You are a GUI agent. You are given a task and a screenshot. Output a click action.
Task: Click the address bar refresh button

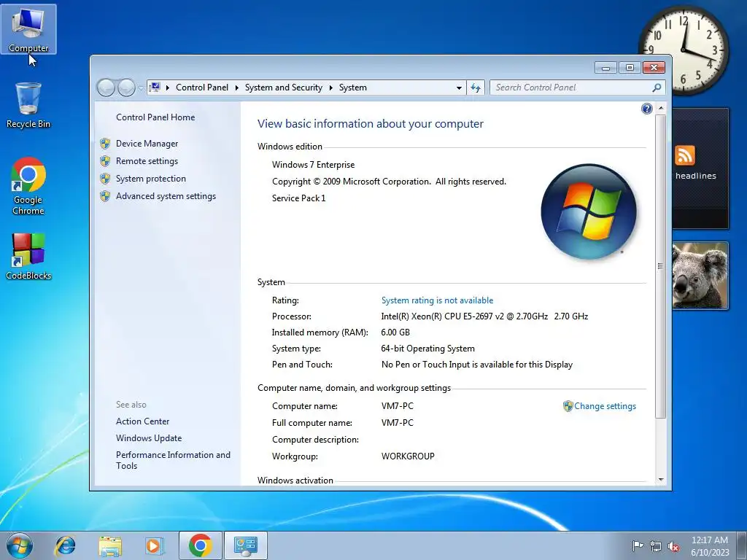click(476, 87)
